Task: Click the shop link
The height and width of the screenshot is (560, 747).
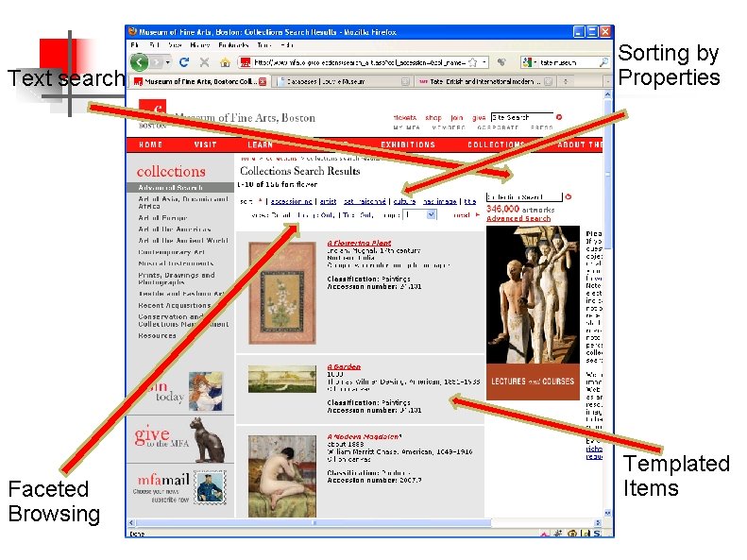Action: pyautogui.click(x=433, y=118)
